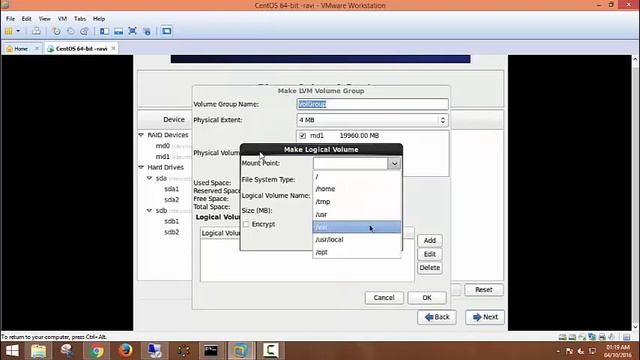Collapse the Hard Drives tree node
This screenshot has width=640, height=360.
click(141, 167)
